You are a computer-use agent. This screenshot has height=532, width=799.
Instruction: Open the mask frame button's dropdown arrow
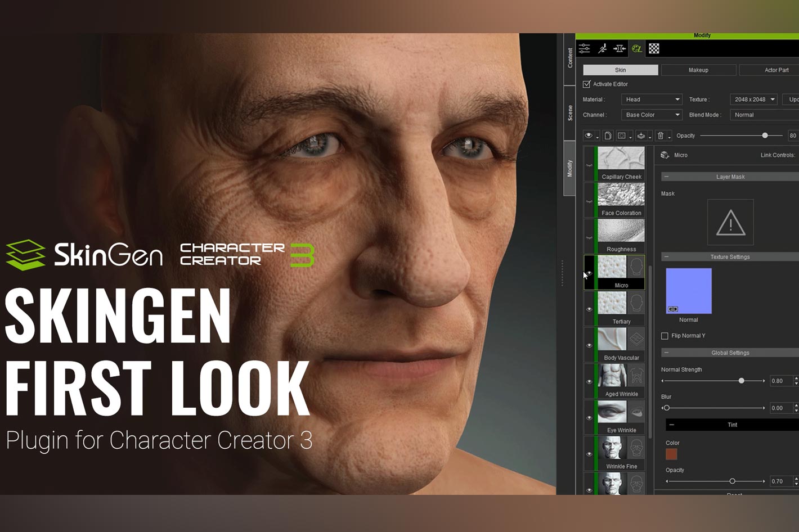click(630, 138)
